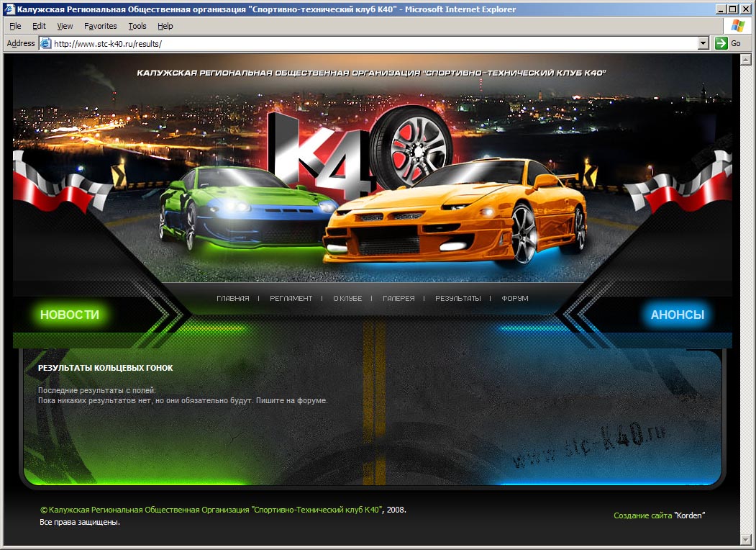Open the РЕЗУЛЬТАТЫ page link
The width and height of the screenshot is (756, 550).
pos(457,298)
